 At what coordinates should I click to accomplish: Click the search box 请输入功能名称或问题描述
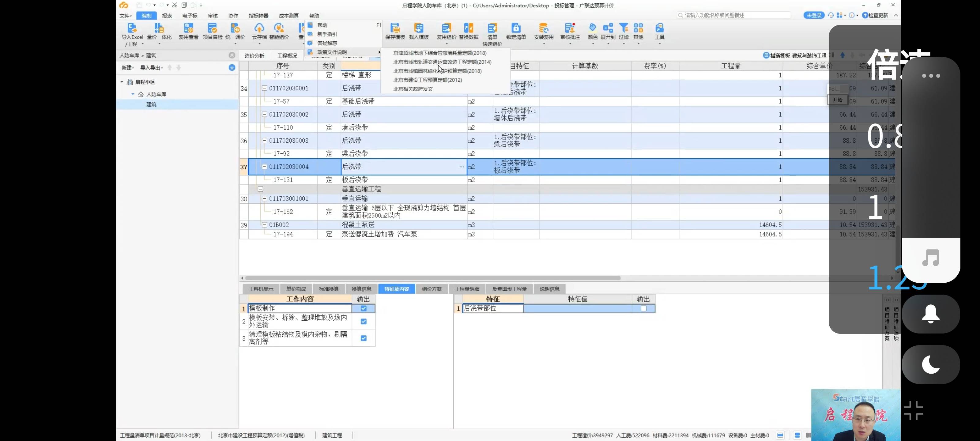tap(733, 15)
